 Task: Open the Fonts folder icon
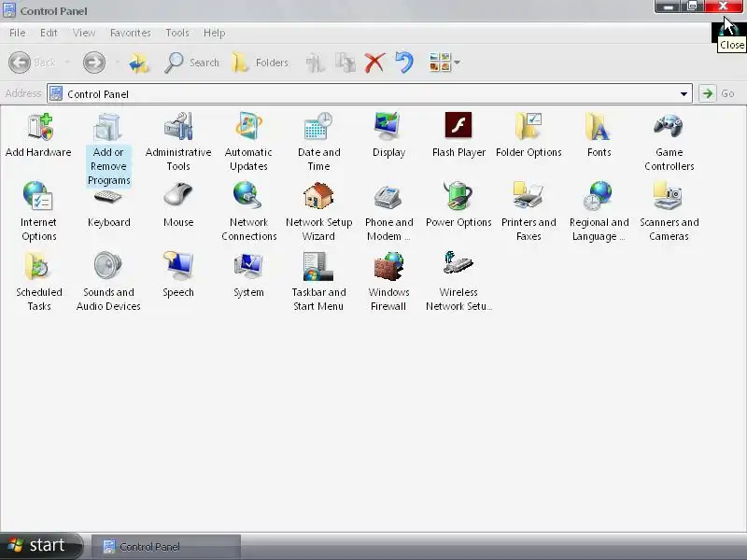click(x=599, y=135)
